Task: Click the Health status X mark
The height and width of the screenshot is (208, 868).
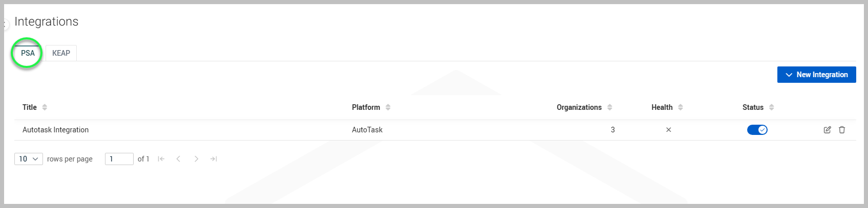Action: click(x=668, y=130)
